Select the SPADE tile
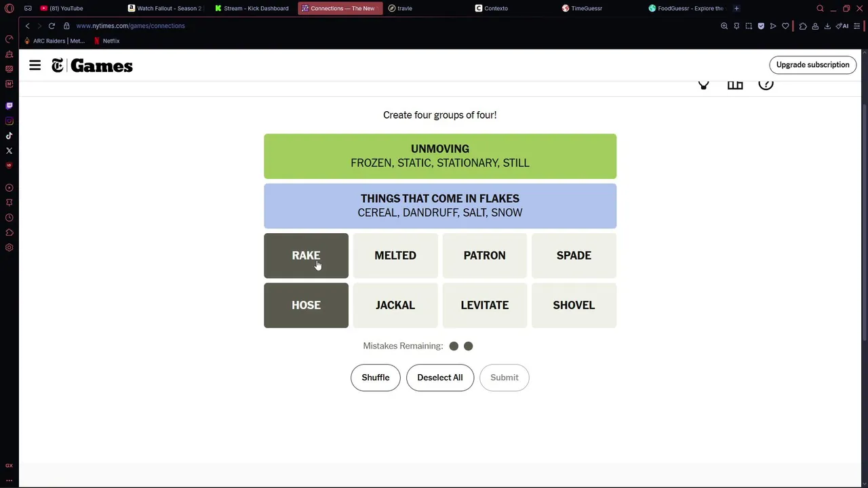868x488 pixels. (x=574, y=256)
